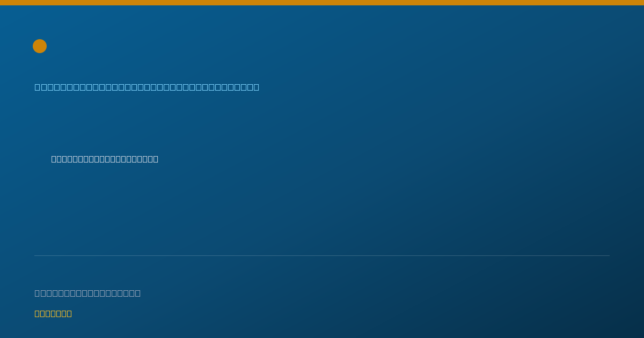Click the orange accent bar along the top
The width and height of the screenshot is (644, 338).
(x=322, y=3)
